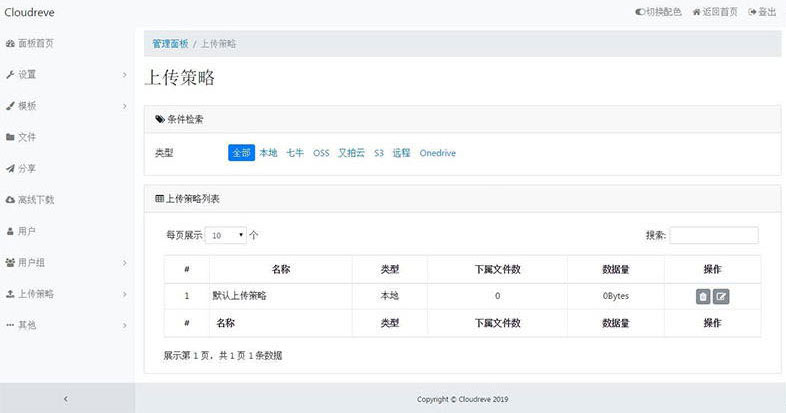Click Copyright © Cloudreve 2019 footer text

[462, 399]
